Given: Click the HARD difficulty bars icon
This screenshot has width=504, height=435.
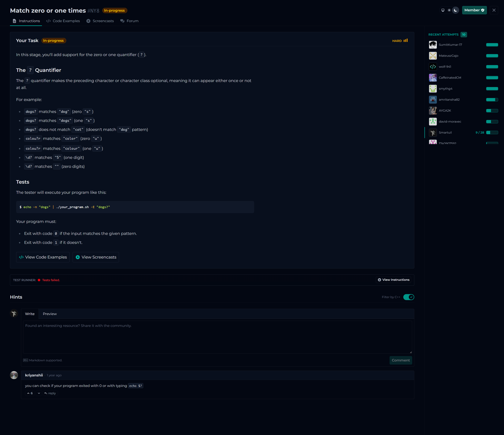Looking at the screenshot, I should (x=405, y=41).
